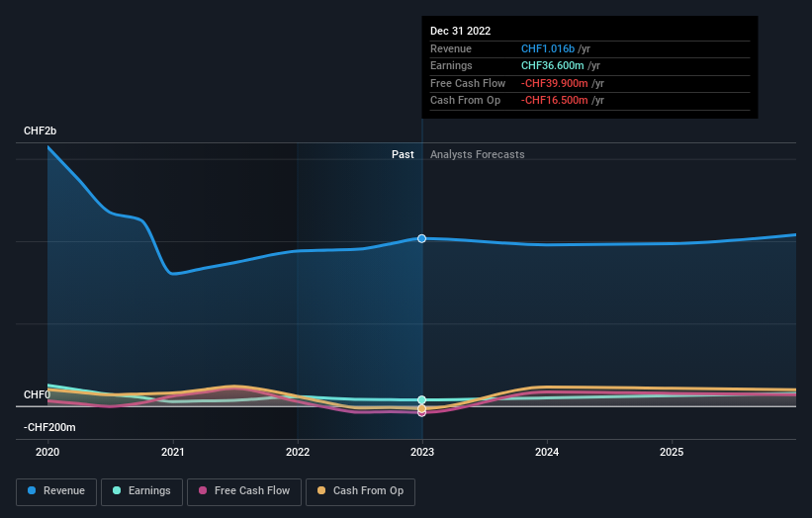Click the -CHF16.500m cash from op value
This screenshot has height=518, width=812.
point(555,101)
